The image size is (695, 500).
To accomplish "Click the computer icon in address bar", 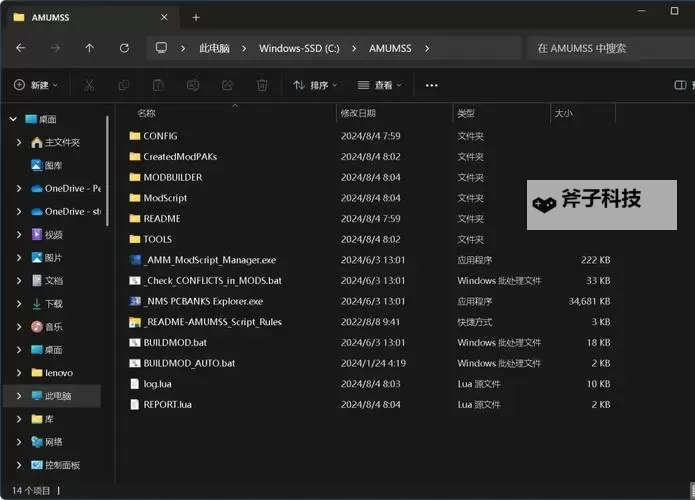I will click(x=161, y=48).
